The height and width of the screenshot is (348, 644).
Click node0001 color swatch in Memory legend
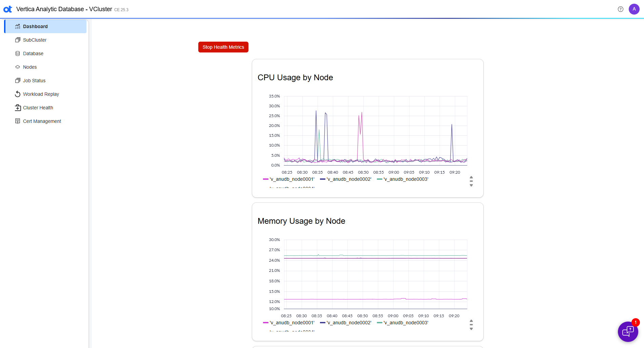(266, 323)
